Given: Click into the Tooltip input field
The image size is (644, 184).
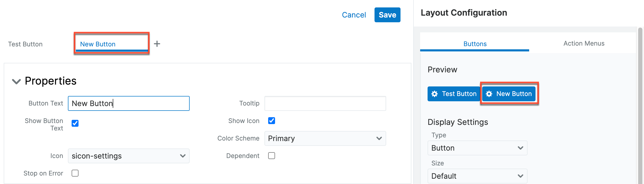Looking at the screenshot, I should point(325,103).
